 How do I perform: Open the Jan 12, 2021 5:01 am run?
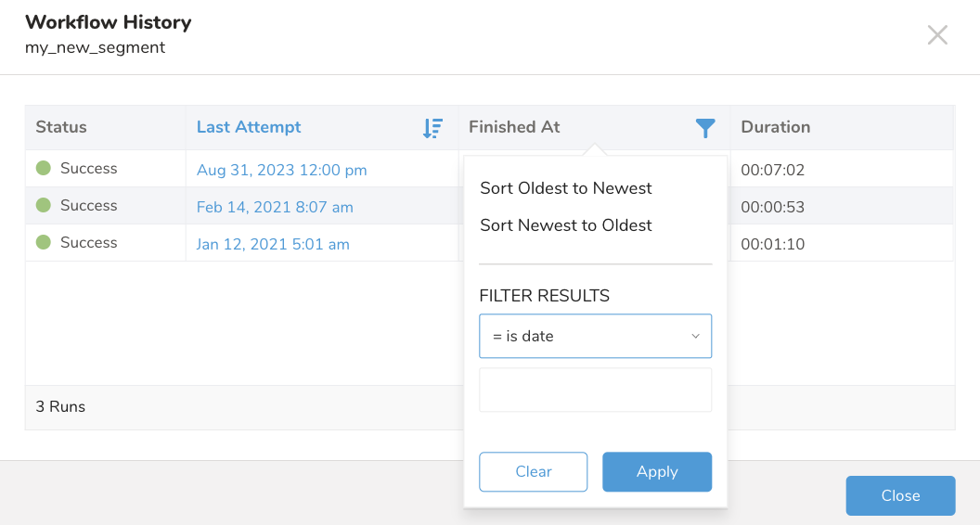[273, 244]
